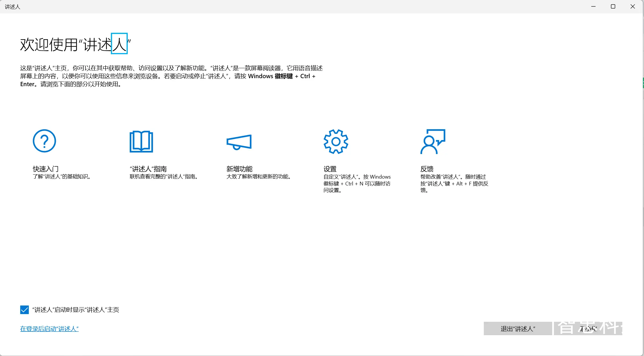
Task: Maximize the 讲述人 window
Action: 613,6
